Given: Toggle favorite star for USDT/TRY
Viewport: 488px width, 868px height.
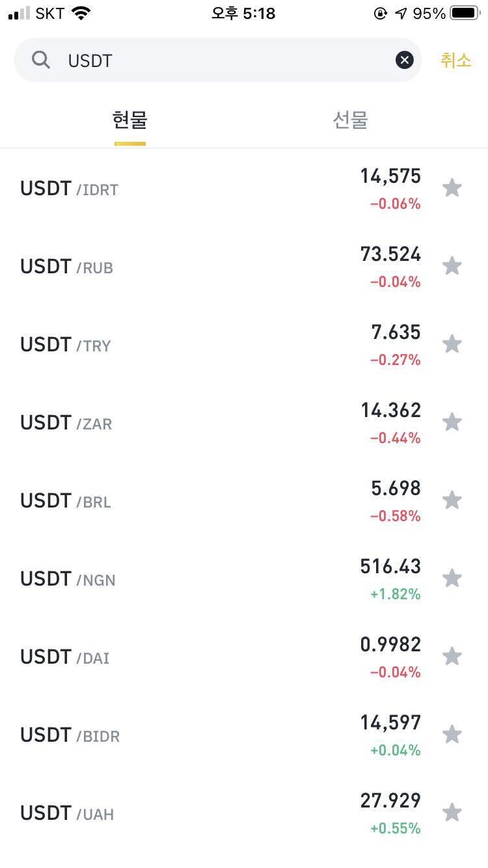Looking at the screenshot, I should tap(452, 344).
